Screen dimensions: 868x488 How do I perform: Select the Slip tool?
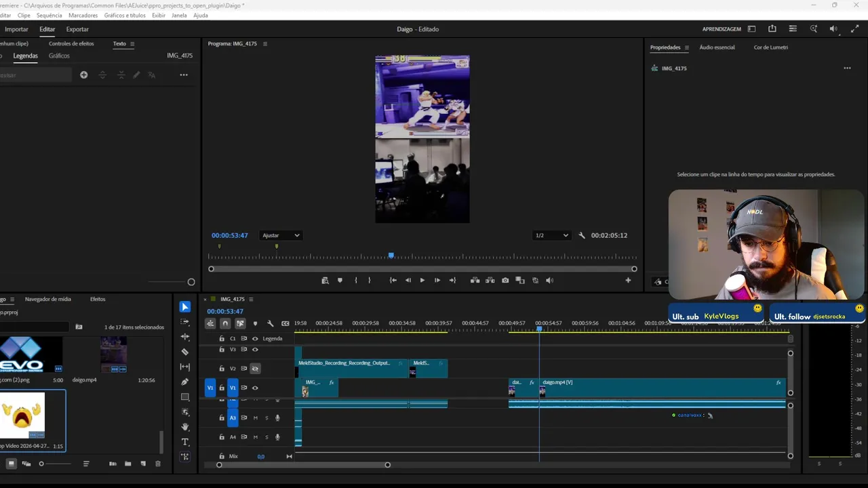tap(185, 367)
